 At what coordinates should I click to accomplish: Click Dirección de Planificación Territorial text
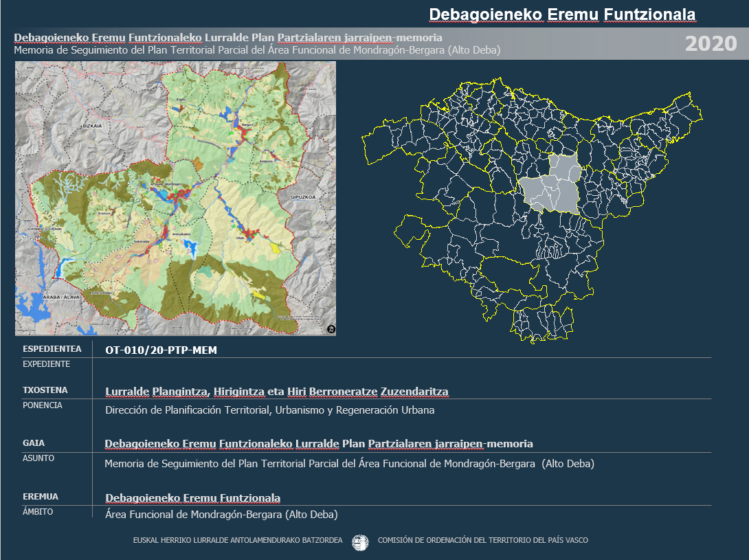(x=269, y=410)
